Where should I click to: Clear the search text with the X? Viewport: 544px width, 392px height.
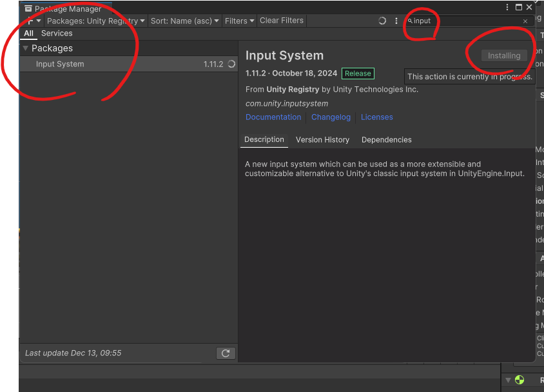coord(525,21)
